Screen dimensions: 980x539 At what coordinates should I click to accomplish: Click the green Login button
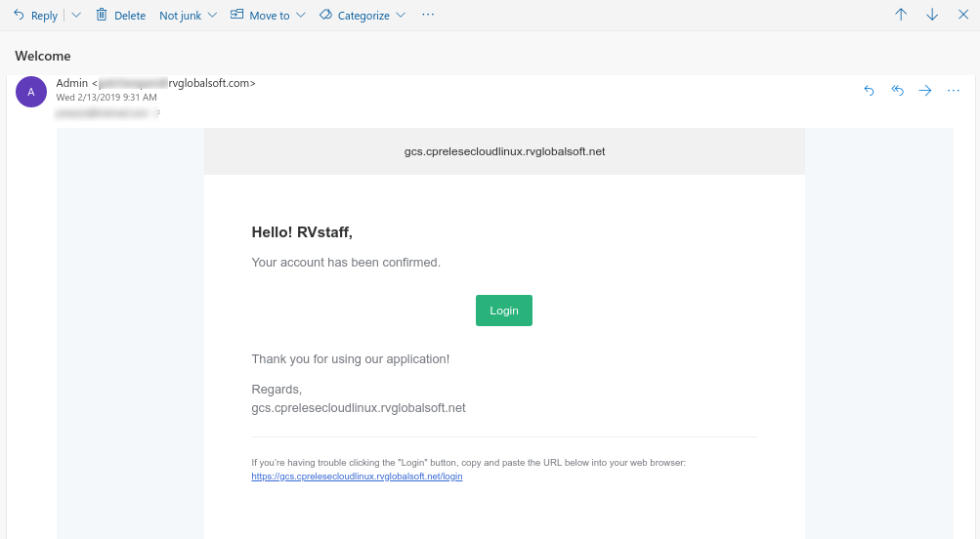coord(504,311)
